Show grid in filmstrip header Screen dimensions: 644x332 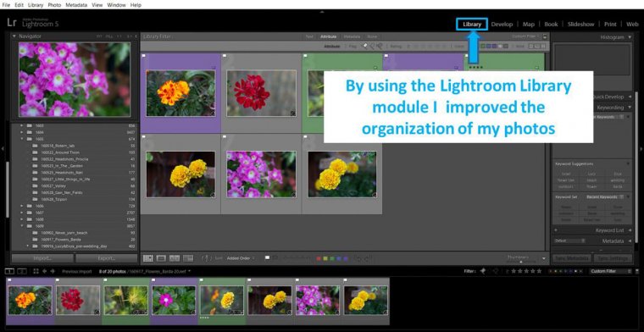coord(36,271)
